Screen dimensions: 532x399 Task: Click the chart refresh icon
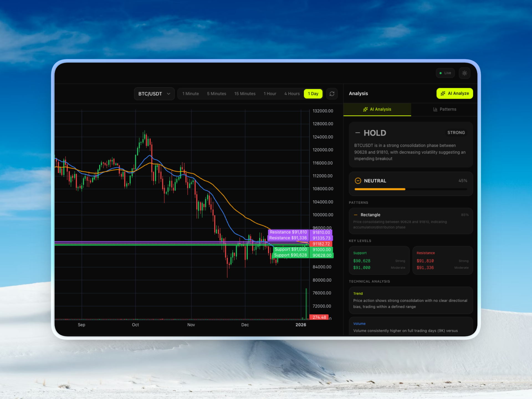332,94
